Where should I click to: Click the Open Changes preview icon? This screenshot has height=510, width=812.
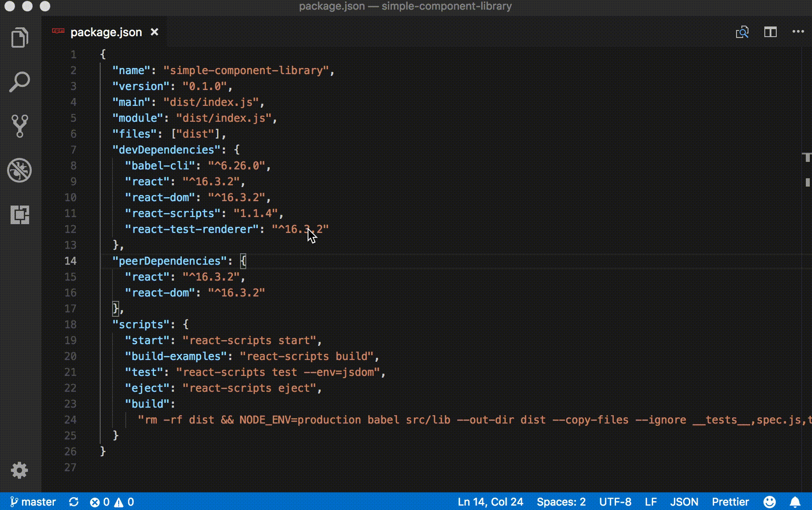coord(743,32)
